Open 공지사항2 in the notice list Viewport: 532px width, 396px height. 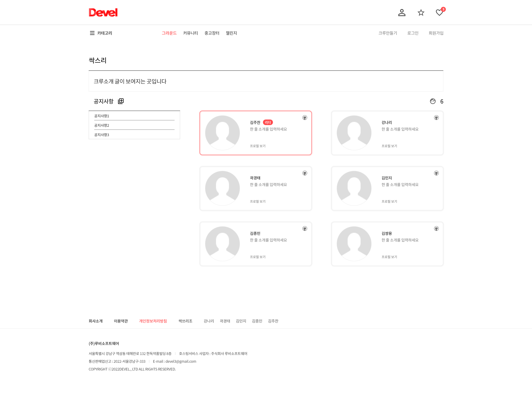102,125
